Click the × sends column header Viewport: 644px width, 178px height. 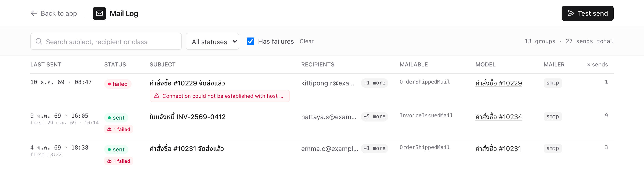pyautogui.click(x=597, y=64)
